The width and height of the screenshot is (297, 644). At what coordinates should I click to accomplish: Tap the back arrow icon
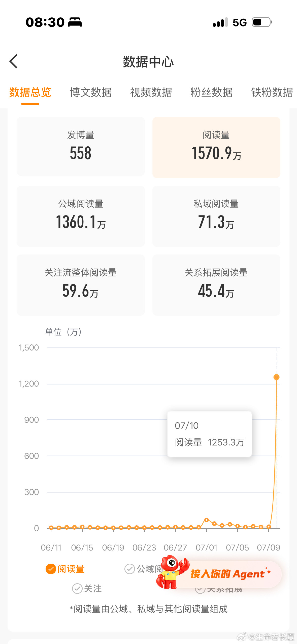14,61
